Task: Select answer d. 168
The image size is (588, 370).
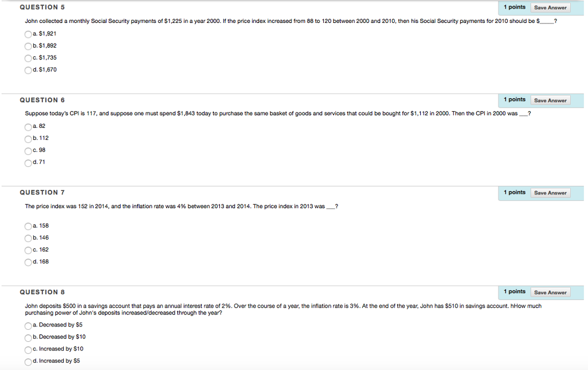Action: (28, 262)
